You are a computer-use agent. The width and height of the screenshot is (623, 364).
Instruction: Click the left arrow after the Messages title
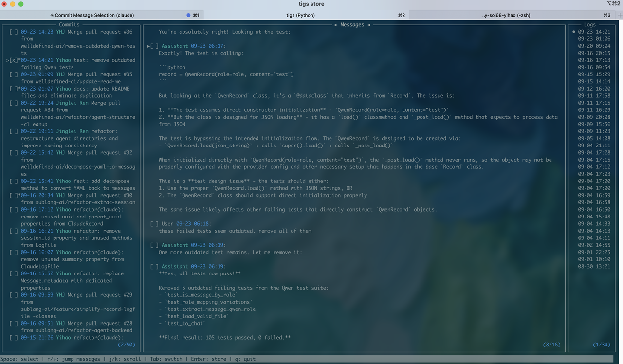[368, 25]
